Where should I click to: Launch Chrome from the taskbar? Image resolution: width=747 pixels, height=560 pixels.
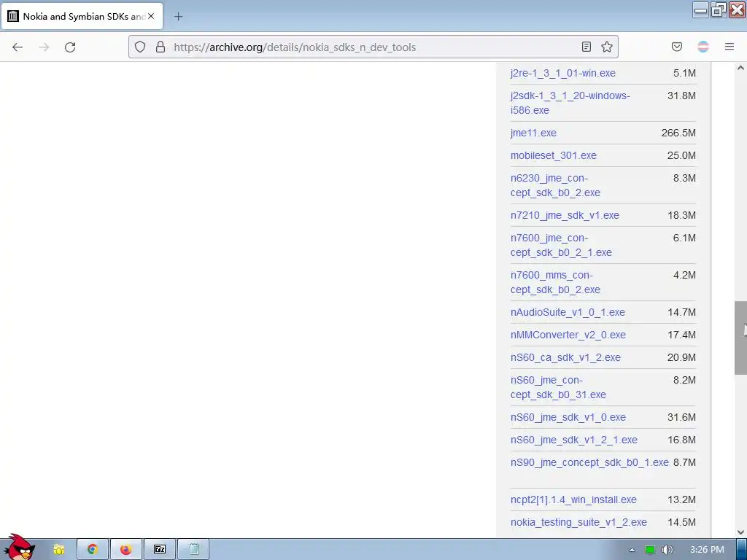tap(93, 550)
